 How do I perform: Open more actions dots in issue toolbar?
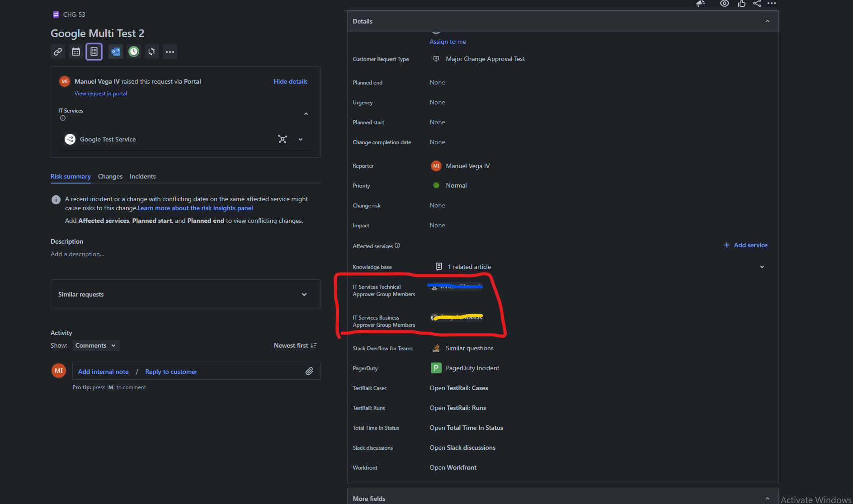(170, 52)
